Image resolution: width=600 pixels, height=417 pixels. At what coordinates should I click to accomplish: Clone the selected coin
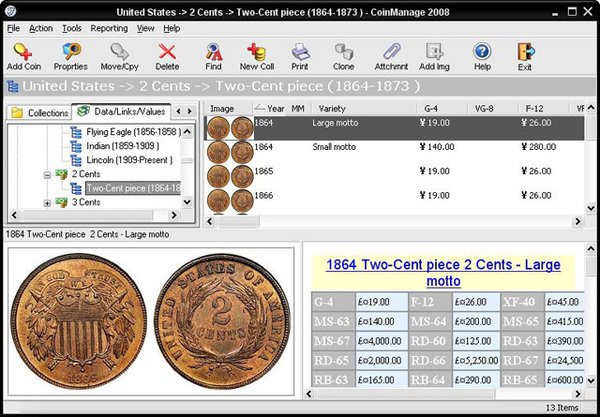[344, 56]
